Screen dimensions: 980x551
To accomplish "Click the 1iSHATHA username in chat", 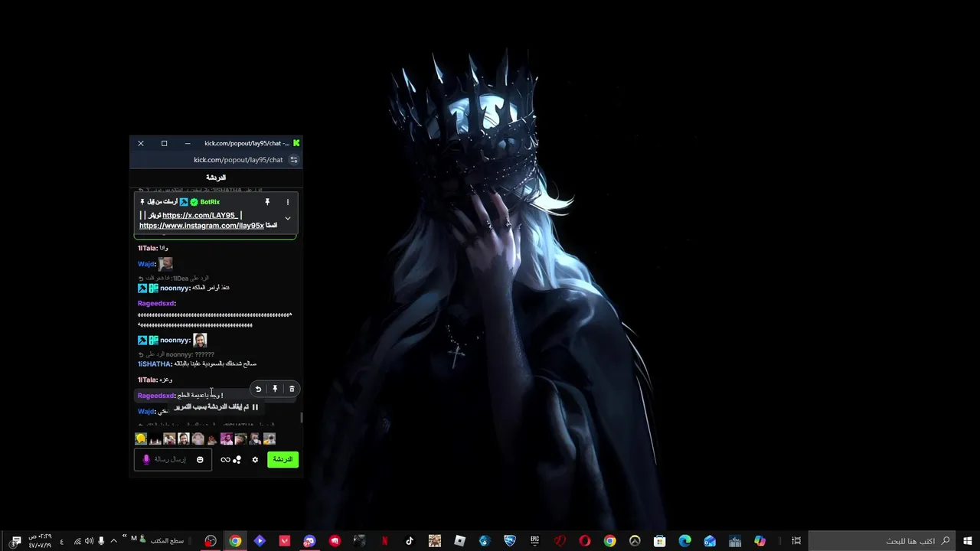I will coord(154,364).
